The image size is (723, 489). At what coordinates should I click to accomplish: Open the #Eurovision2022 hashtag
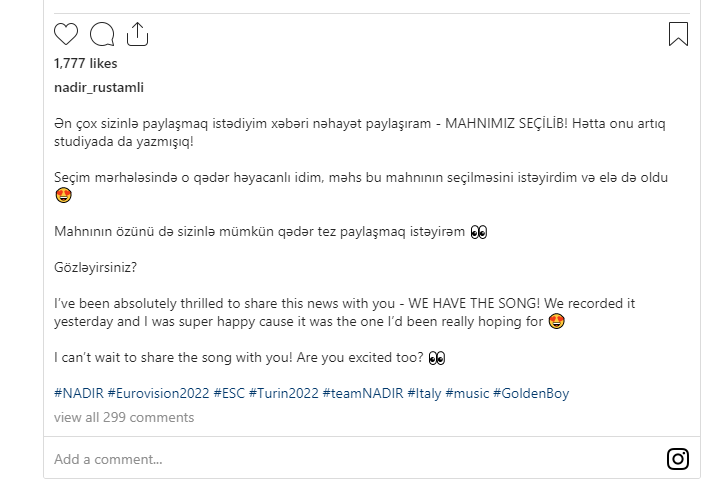158,393
